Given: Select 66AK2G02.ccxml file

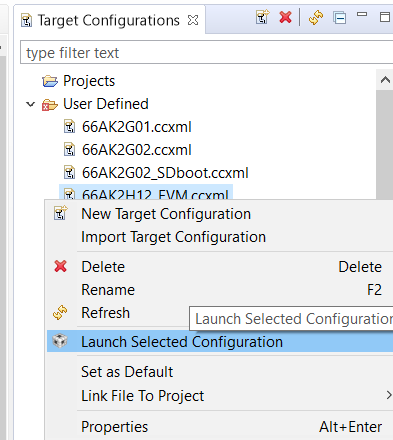Looking at the screenshot, I should pos(137,150).
